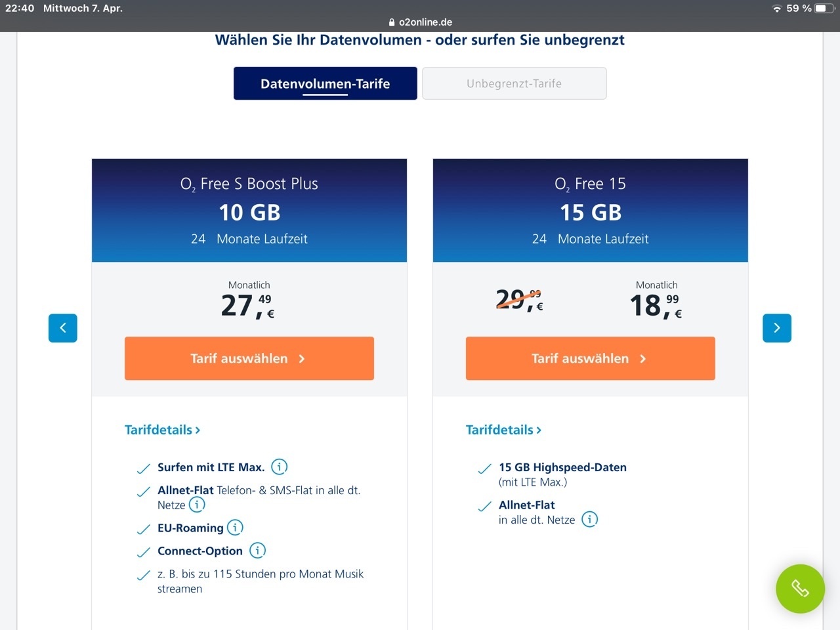Click the 'O2 Free 15' heading
The height and width of the screenshot is (630, 840).
click(591, 184)
